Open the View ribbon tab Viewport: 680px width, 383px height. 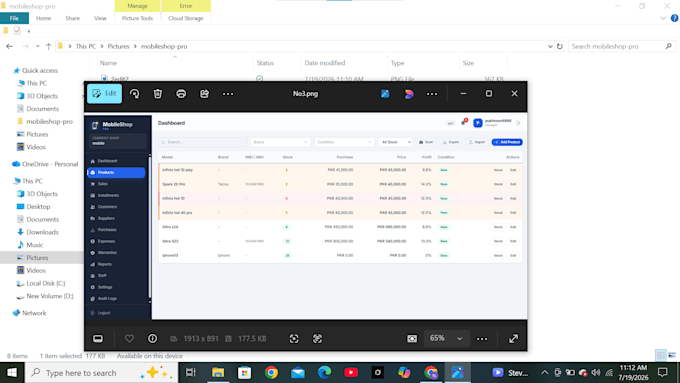pos(100,18)
